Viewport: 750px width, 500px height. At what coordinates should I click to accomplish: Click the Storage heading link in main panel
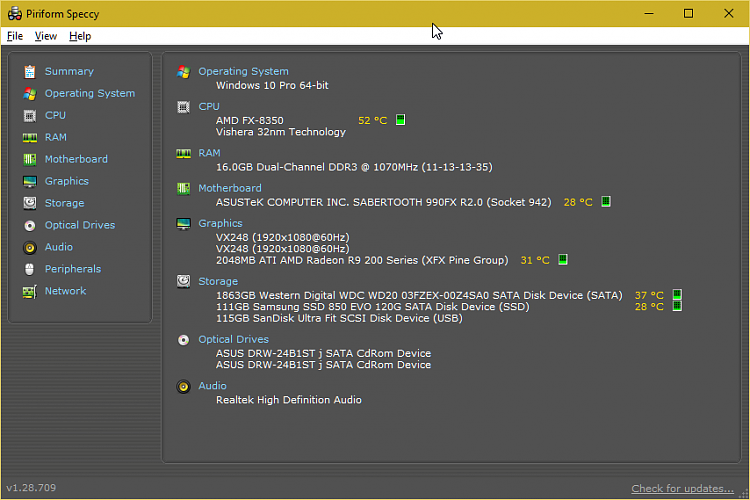click(x=218, y=282)
